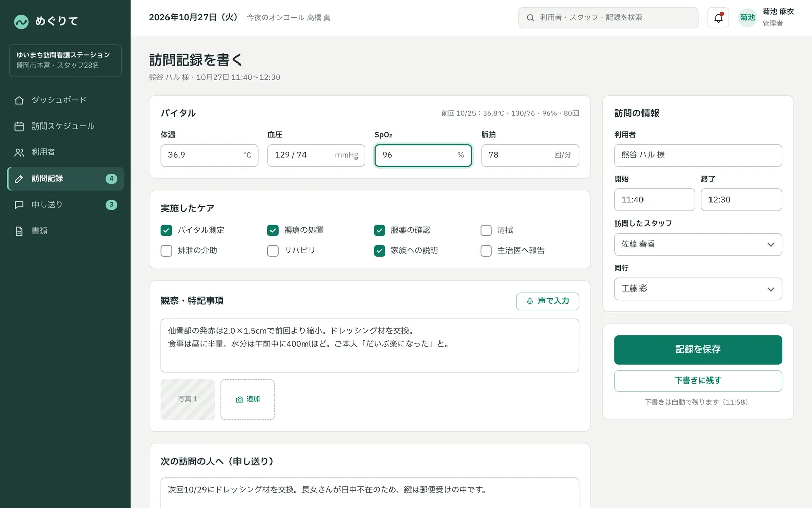Go to 訪問スケジュール menu item
The image size is (812, 508).
65,126
